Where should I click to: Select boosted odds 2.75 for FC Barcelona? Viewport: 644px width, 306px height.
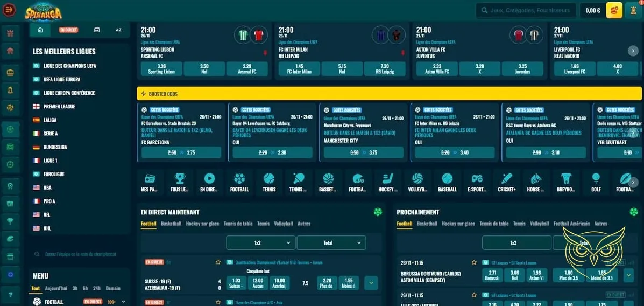[181, 152]
